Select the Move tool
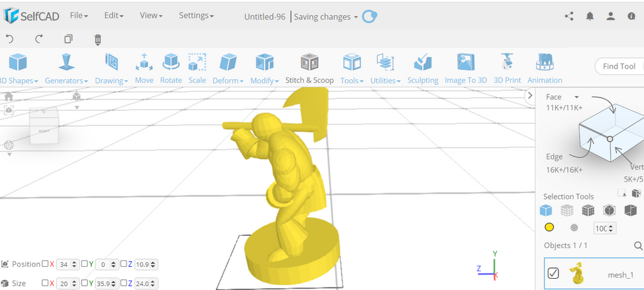This screenshot has height=290, width=644. [x=144, y=69]
